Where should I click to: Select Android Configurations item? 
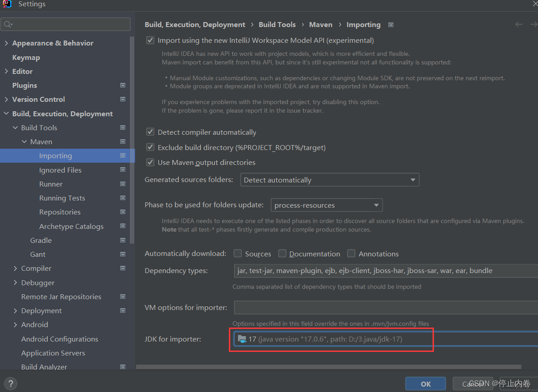pos(59,339)
